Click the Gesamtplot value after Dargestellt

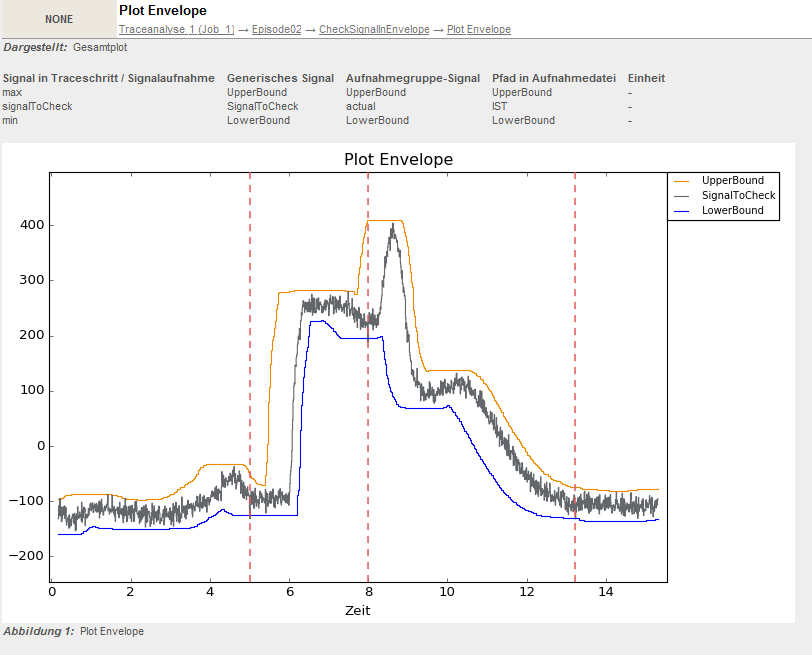[x=100, y=47]
